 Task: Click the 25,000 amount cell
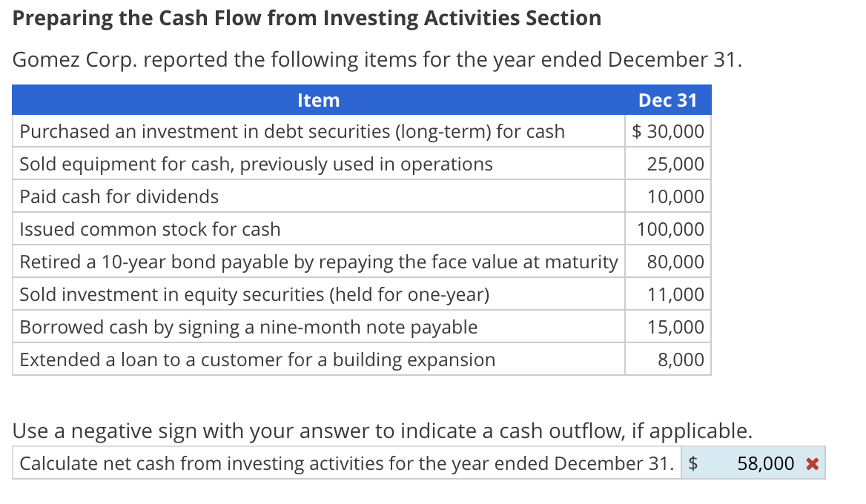675,165
